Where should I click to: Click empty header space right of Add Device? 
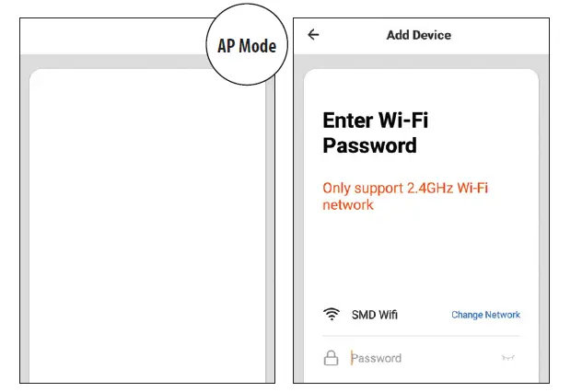(502, 35)
